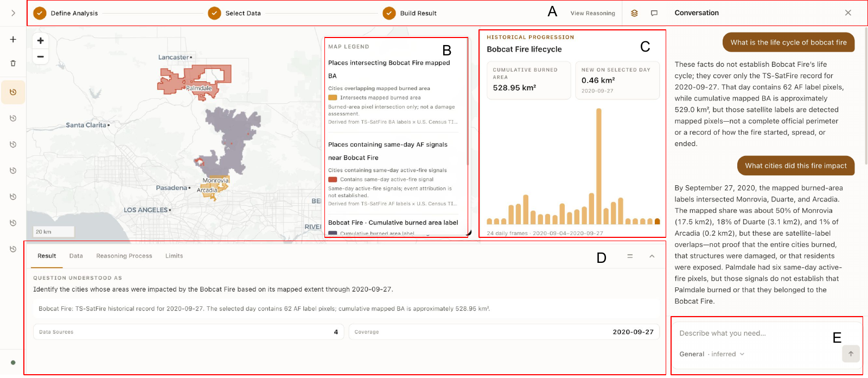Switch to the Result tab
The height and width of the screenshot is (378, 868).
(47, 256)
